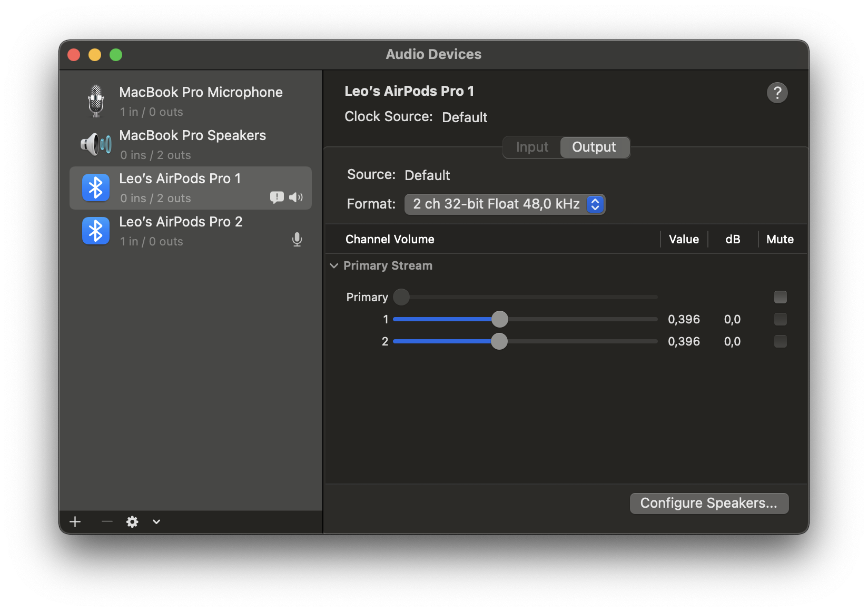Click the Leo's AirPods Pro 1 heading in details
The image size is (868, 612).
pos(409,91)
